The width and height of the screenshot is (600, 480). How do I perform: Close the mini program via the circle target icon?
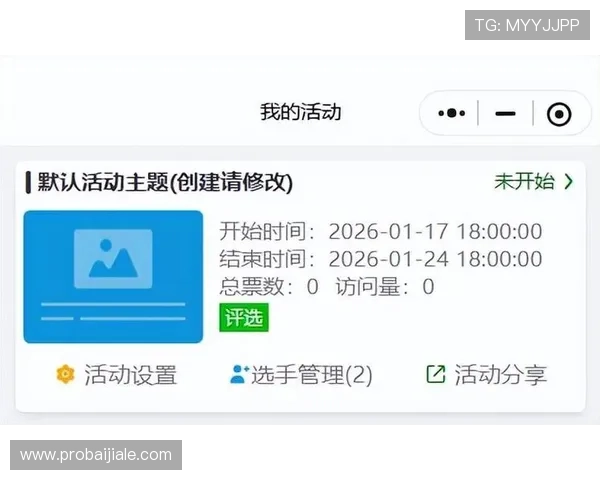tap(559, 114)
